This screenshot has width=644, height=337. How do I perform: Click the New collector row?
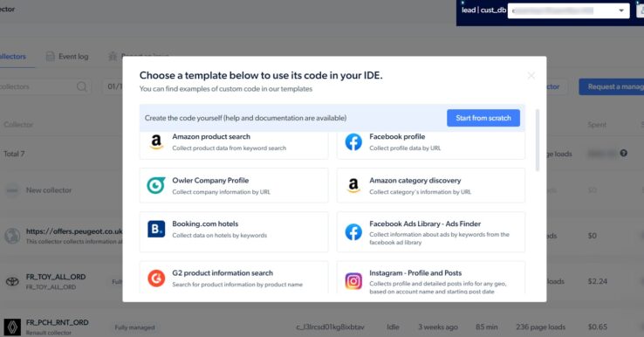click(49, 190)
